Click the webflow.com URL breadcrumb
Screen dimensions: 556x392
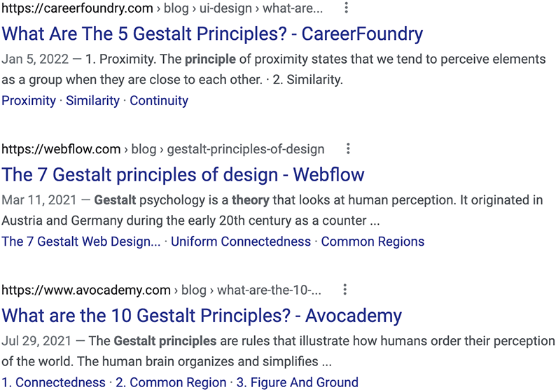tap(162, 149)
